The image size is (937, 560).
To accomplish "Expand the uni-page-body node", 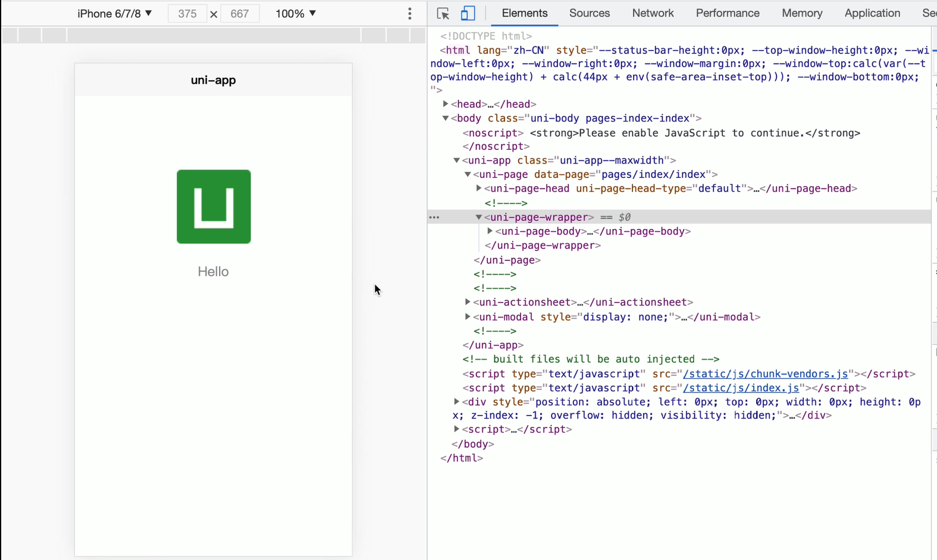I will pos(490,231).
